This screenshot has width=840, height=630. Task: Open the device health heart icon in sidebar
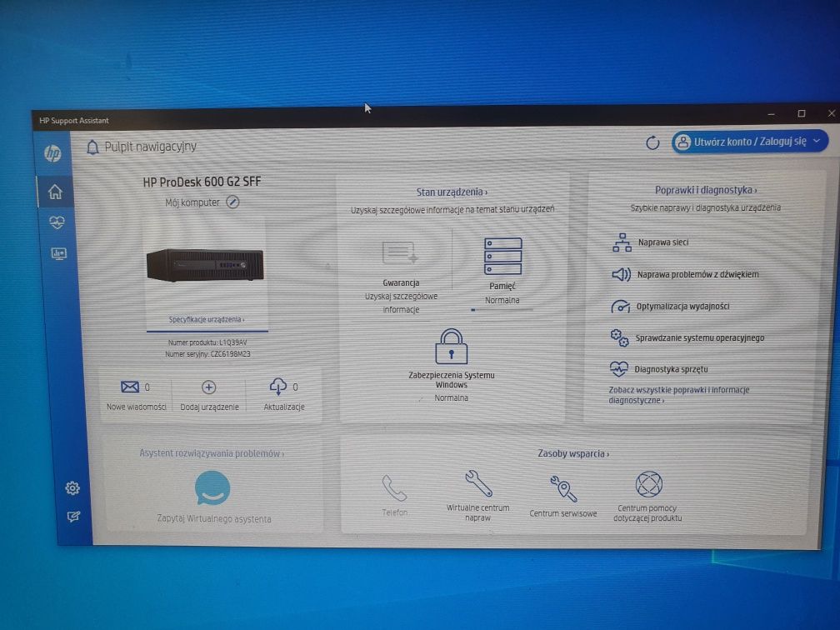[57, 222]
